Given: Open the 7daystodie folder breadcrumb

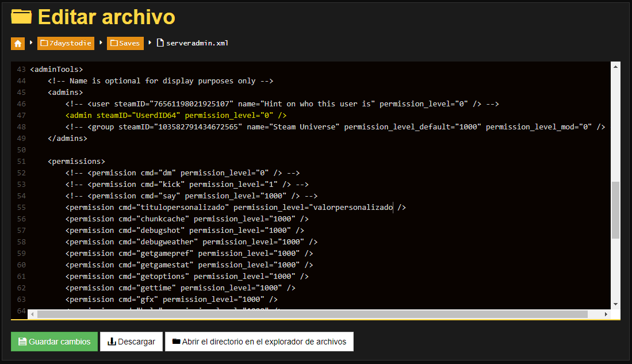Looking at the screenshot, I should (66, 43).
